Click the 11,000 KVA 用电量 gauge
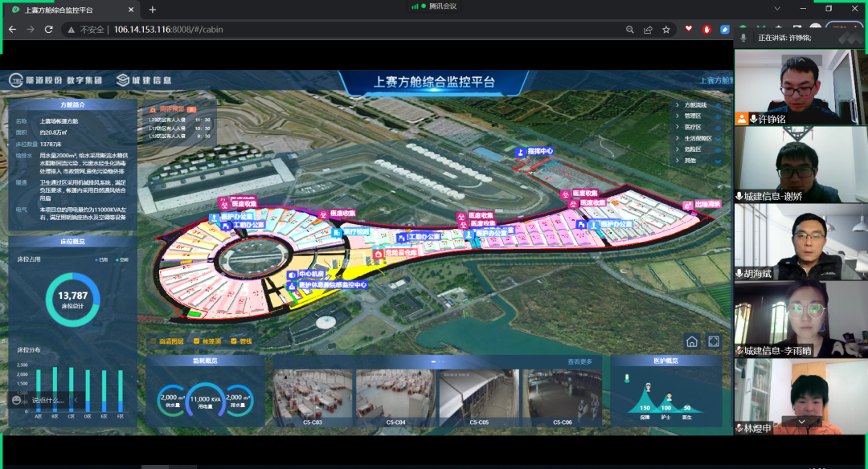This screenshot has width=868, height=469. point(206,401)
